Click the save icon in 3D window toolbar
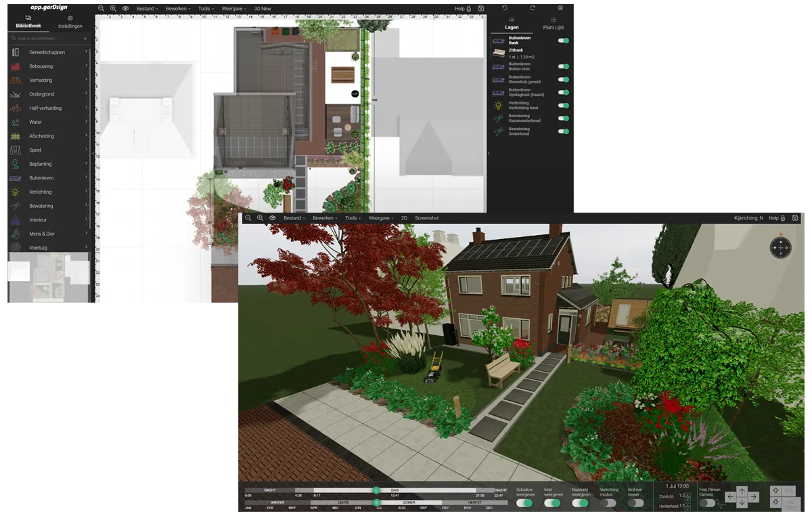 [795, 218]
